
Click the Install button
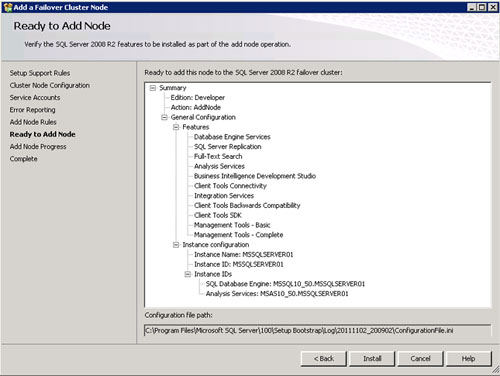point(372,359)
